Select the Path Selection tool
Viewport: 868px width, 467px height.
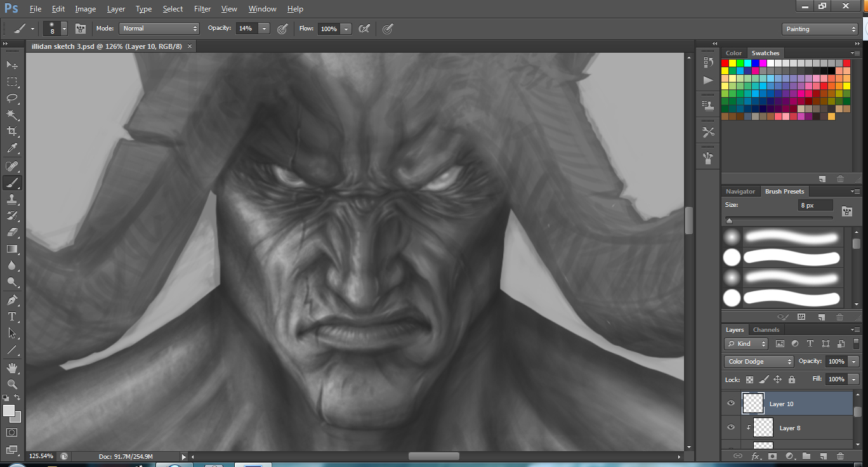[x=12, y=332]
